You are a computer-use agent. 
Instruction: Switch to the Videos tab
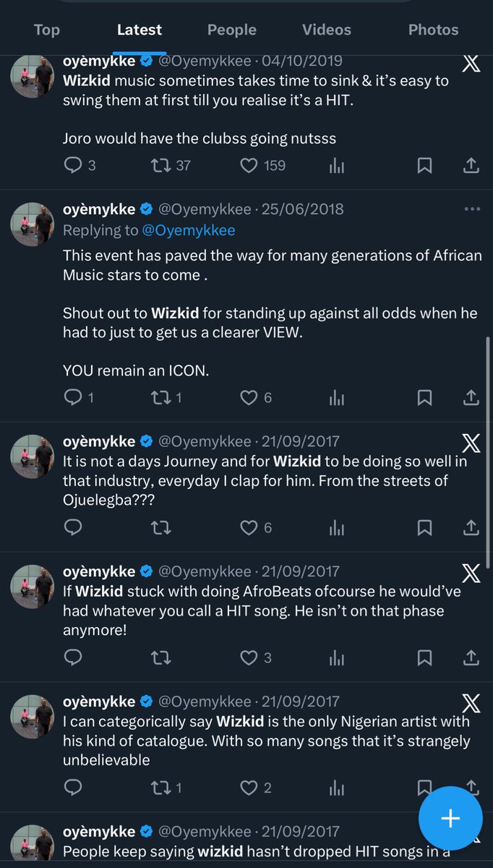[327, 30]
